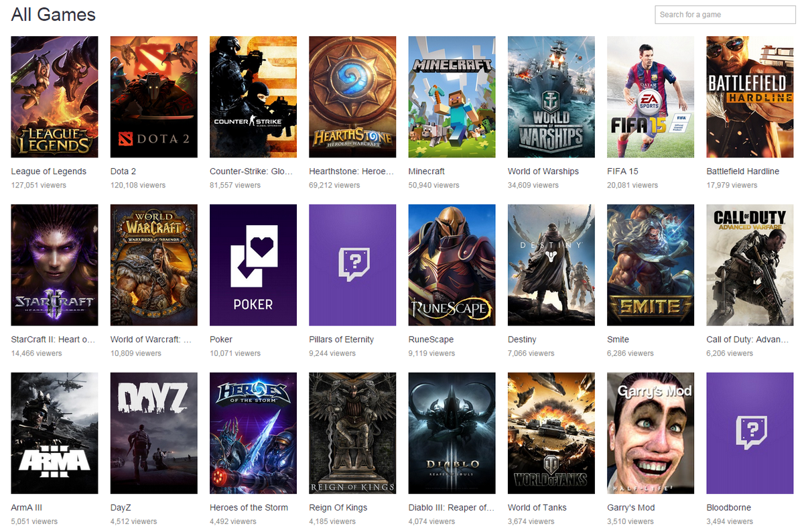Viewport: 804px width, 532px height.
Task: Open the StarCraft II: Heart o... title
Action: (x=54, y=340)
